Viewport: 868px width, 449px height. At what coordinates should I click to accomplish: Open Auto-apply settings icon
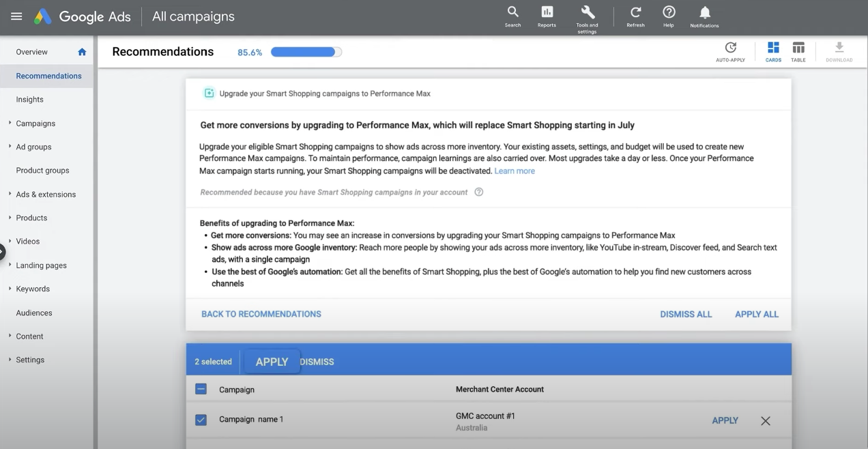tap(730, 52)
